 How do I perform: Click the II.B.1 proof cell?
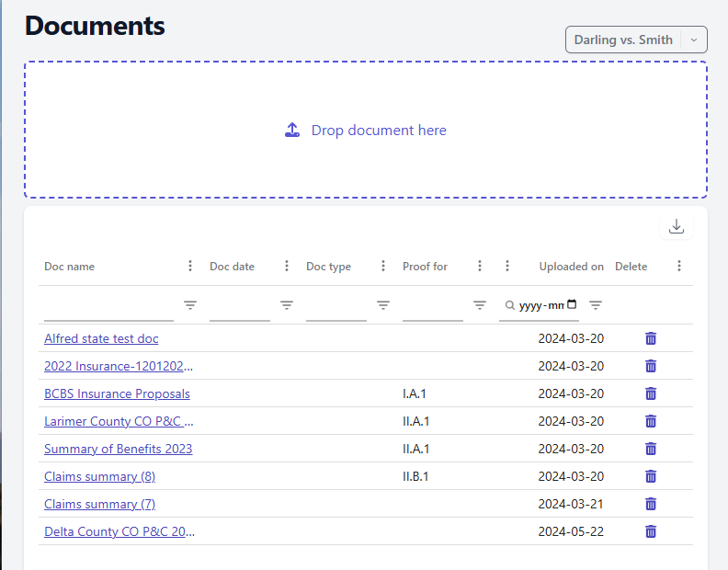pos(415,476)
